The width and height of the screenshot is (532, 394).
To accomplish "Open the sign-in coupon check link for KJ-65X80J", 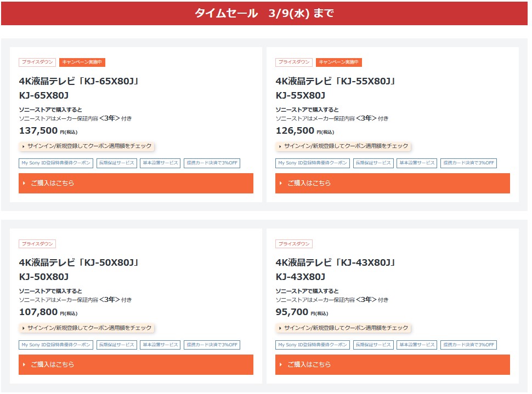I will pos(87,146).
